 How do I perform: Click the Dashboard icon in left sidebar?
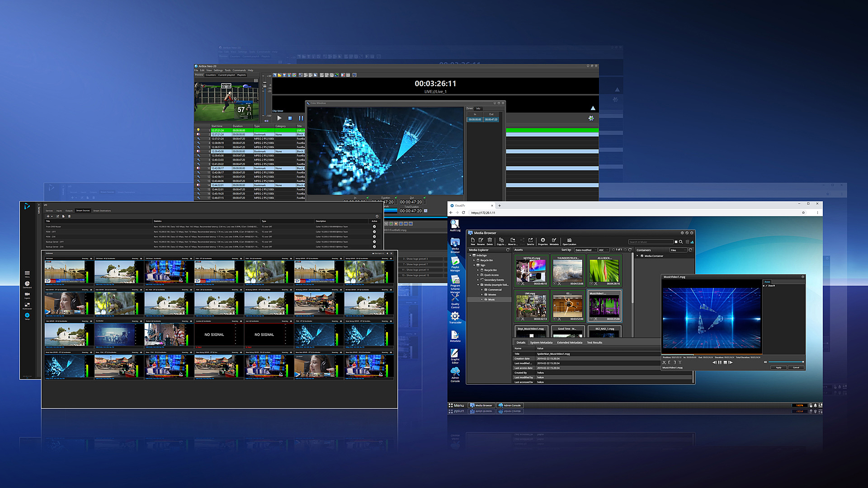(x=27, y=284)
